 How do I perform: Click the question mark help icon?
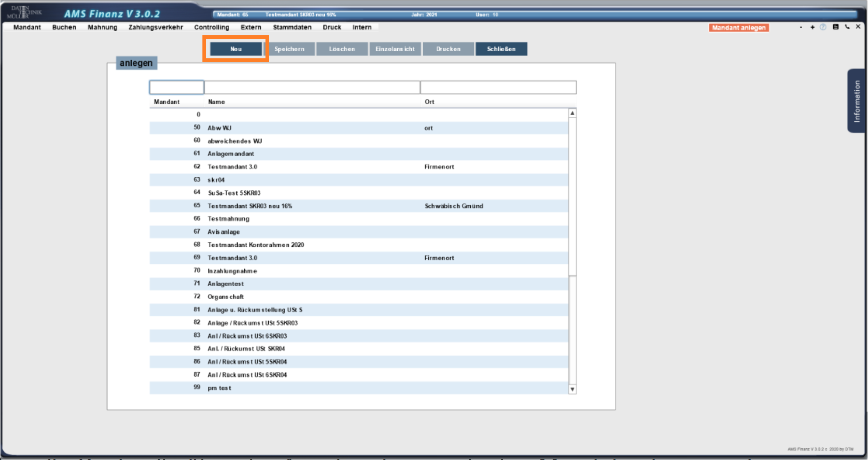(823, 27)
